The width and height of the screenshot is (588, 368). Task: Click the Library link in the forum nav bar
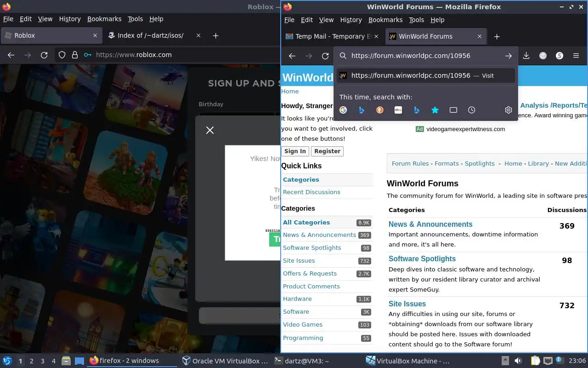pyautogui.click(x=538, y=163)
